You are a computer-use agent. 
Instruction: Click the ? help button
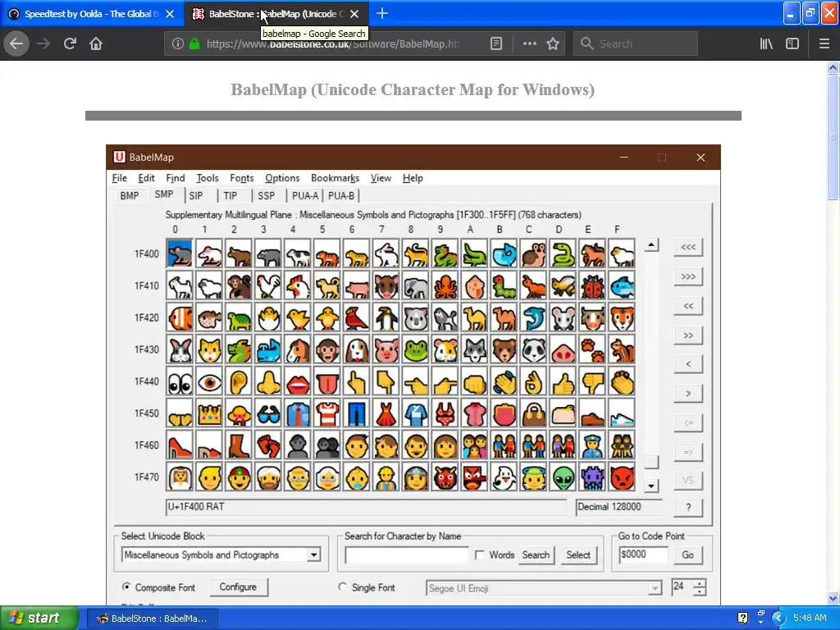pos(688,507)
